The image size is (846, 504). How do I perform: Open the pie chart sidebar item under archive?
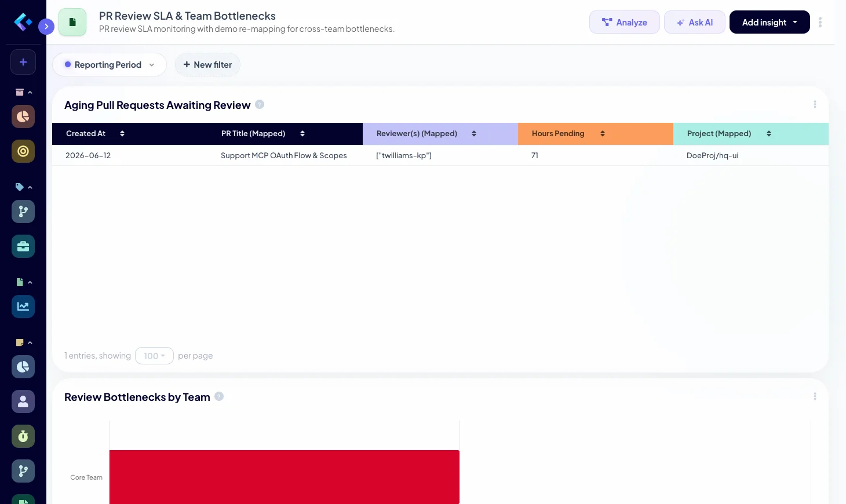(23, 116)
